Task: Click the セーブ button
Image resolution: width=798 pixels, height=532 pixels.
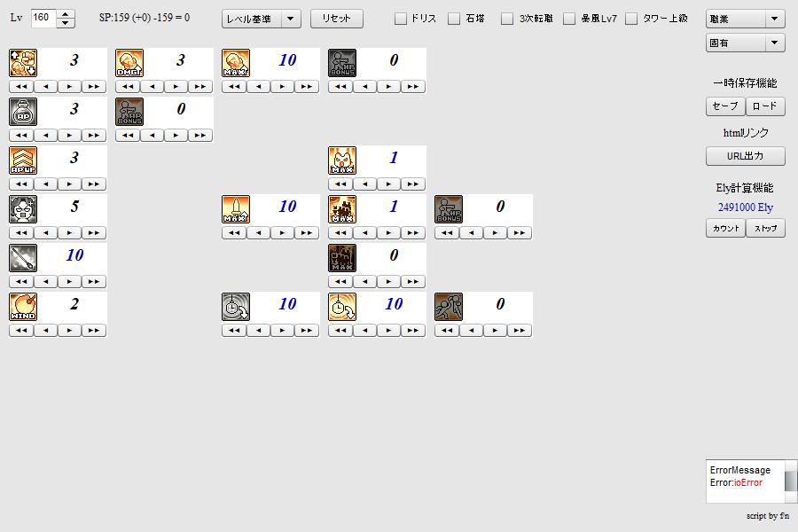Action: [x=725, y=106]
